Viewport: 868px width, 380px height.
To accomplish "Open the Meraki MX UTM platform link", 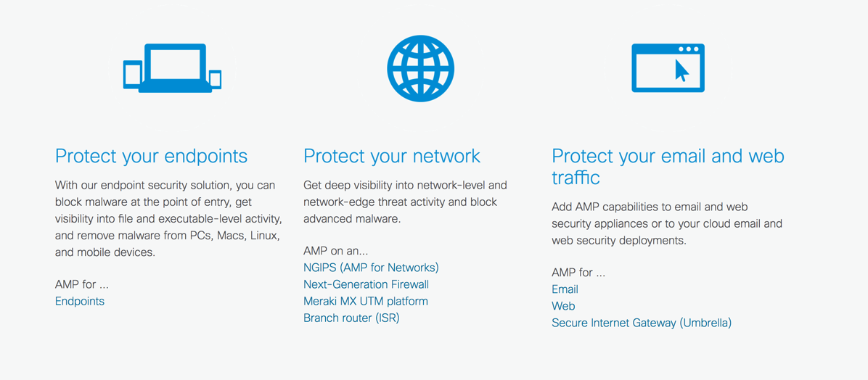I will [x=366, y=301].
